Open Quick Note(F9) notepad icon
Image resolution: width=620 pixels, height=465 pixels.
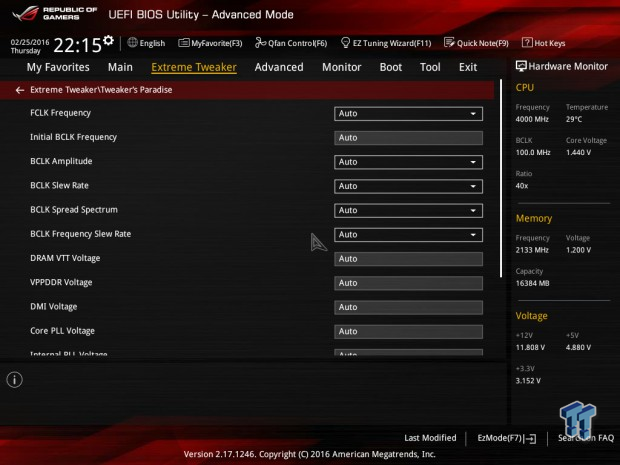click(x=449, y=43)
